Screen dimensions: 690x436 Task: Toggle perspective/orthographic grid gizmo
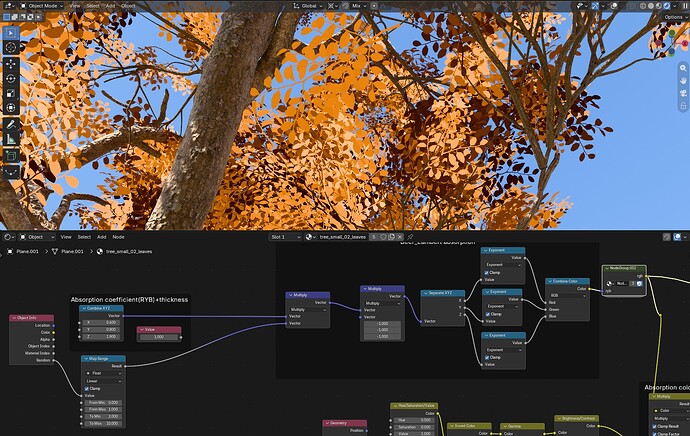click(683, 106)
